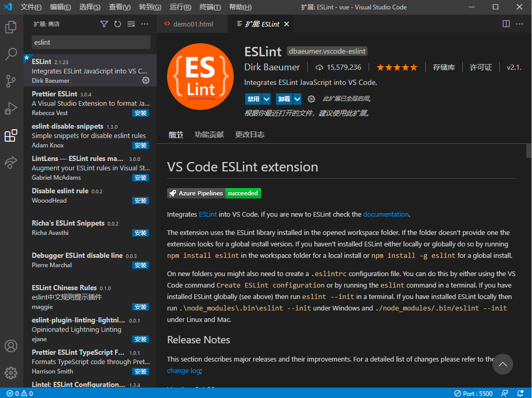Click the scroll to top arrow button

(x=502, y=364)
